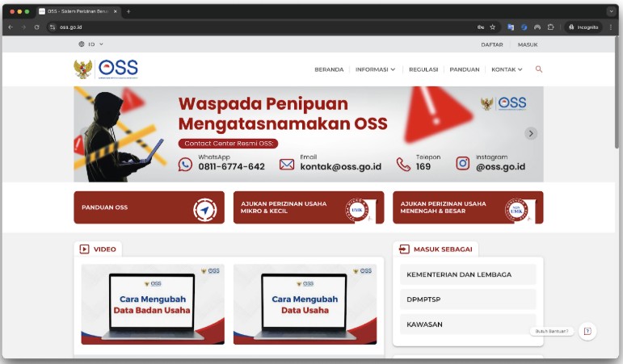Image resolution: width=623 pixels, height=364 pixels.
Task: Open the tab search dropdown arrow
Action: pyautogui.click(x=611, y=11)
